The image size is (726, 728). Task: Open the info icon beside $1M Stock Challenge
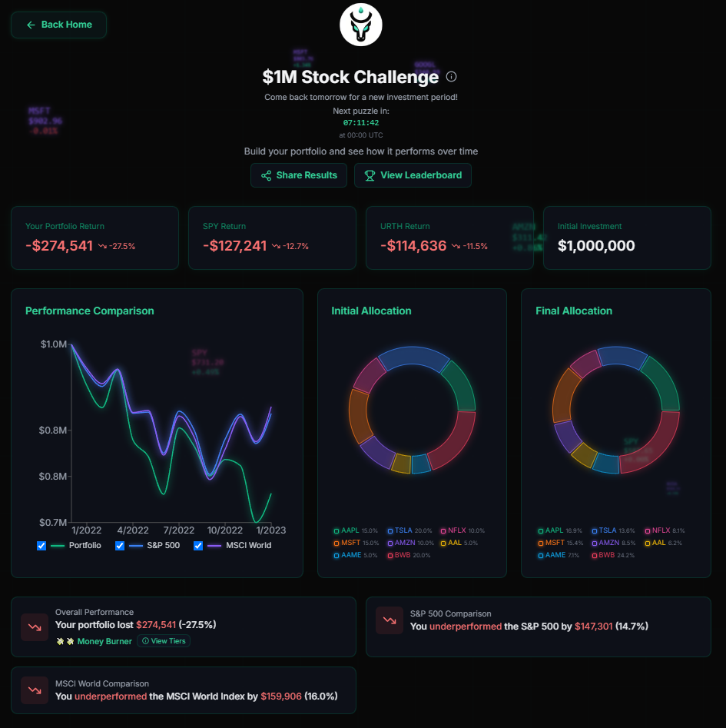click(452, 77)
